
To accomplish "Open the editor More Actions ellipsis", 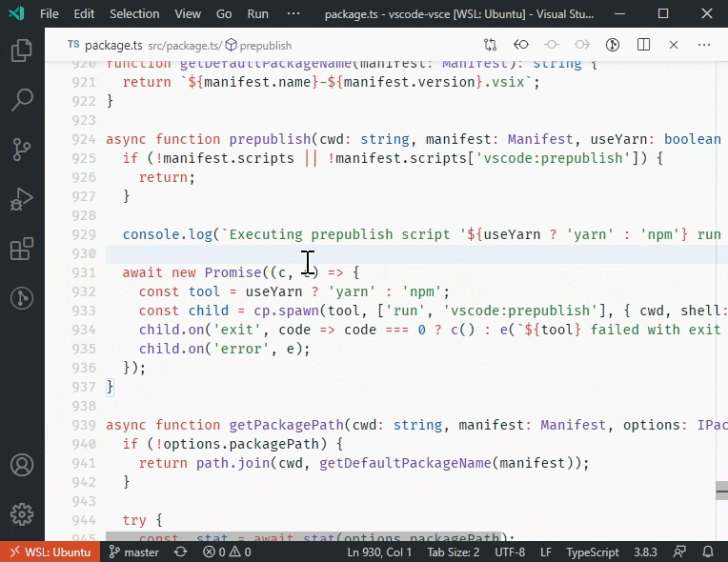I will [704, 45].
